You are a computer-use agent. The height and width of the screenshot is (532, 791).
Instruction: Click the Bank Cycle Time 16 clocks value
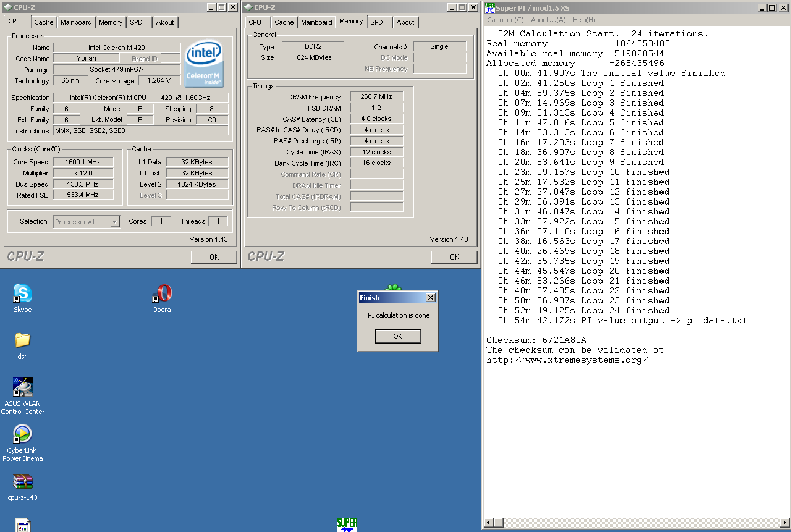coord(376,163)
